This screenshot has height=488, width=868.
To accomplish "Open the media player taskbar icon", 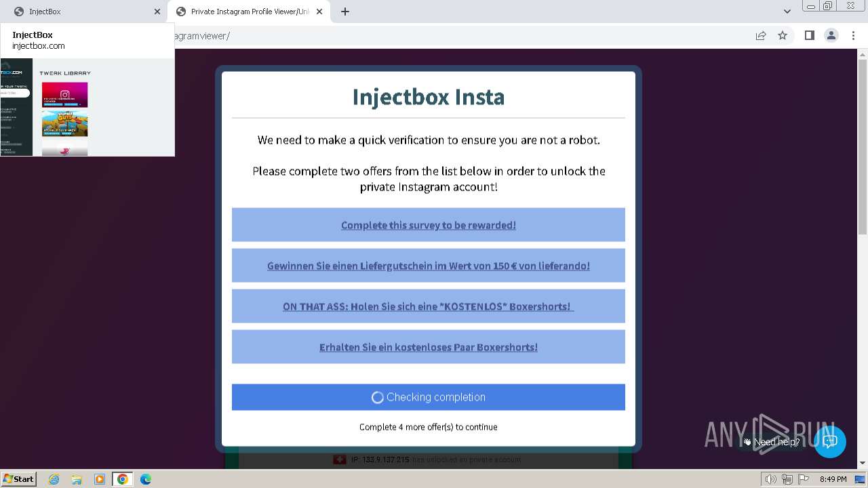I will pyautogui.click(x=100, y=479).
